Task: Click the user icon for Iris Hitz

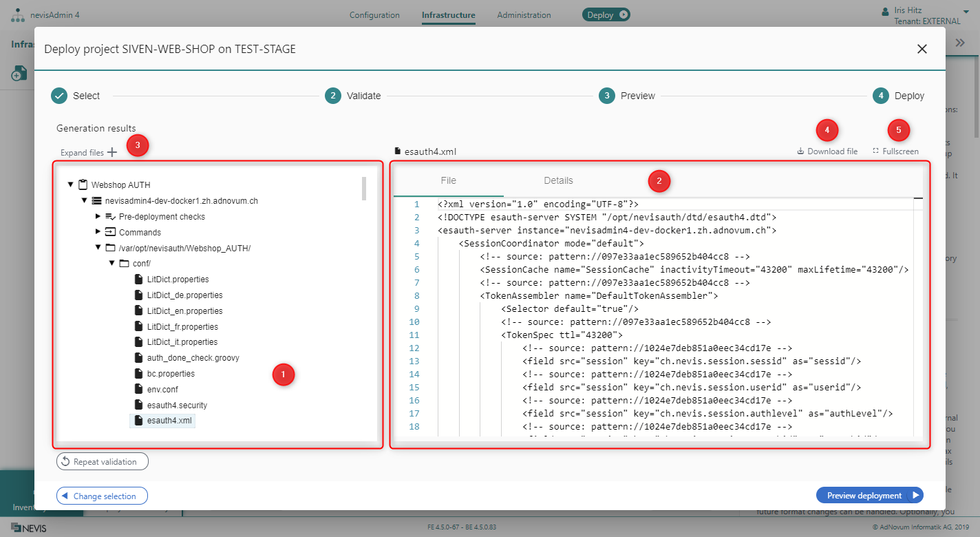Action: pyautogui.click(x=885, y=11)
